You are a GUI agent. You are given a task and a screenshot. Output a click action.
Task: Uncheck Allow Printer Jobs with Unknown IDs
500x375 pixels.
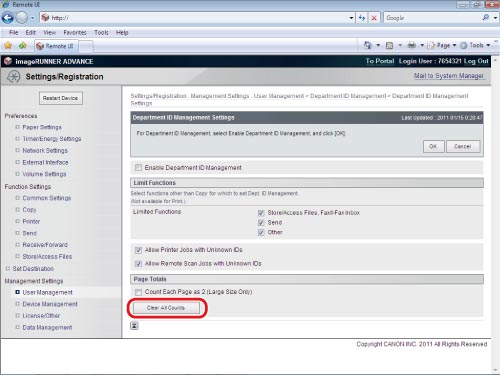coord(138,250)
